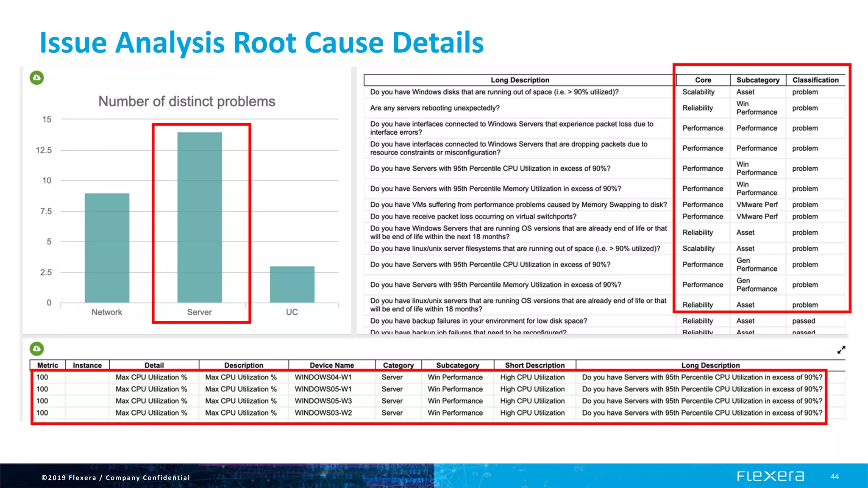Screen dimensions: 868x488
Task: Click 'Win Performance' in the WINDOWS05-W3 row
Action: 455,401
